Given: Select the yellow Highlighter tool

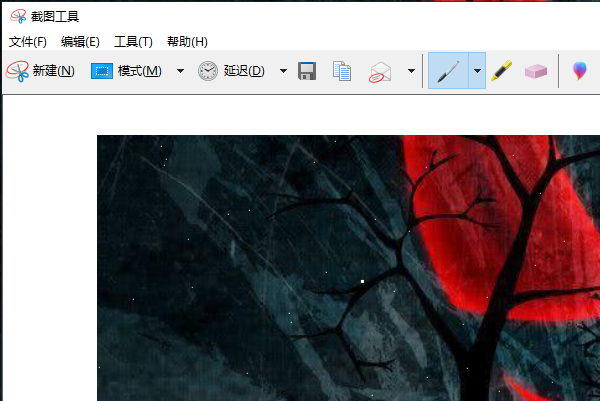Looking at the screenshot, I should pos(502,71).
